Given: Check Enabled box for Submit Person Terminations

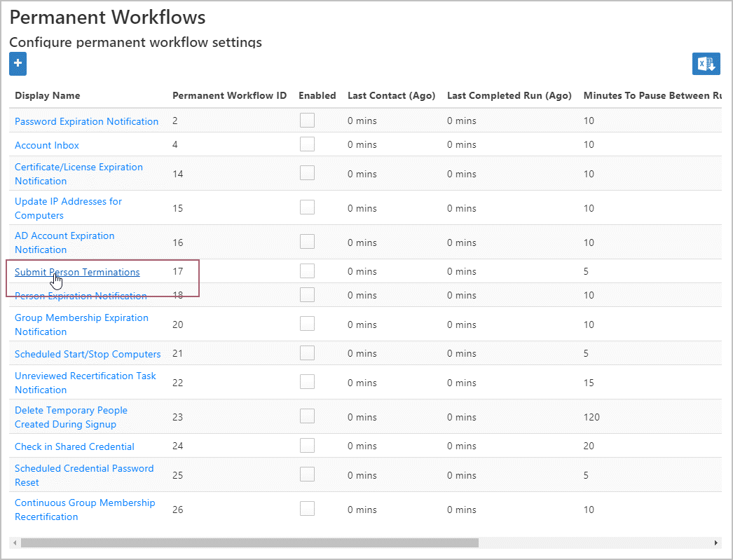Looking at the screenshot, I should (307, 271).
